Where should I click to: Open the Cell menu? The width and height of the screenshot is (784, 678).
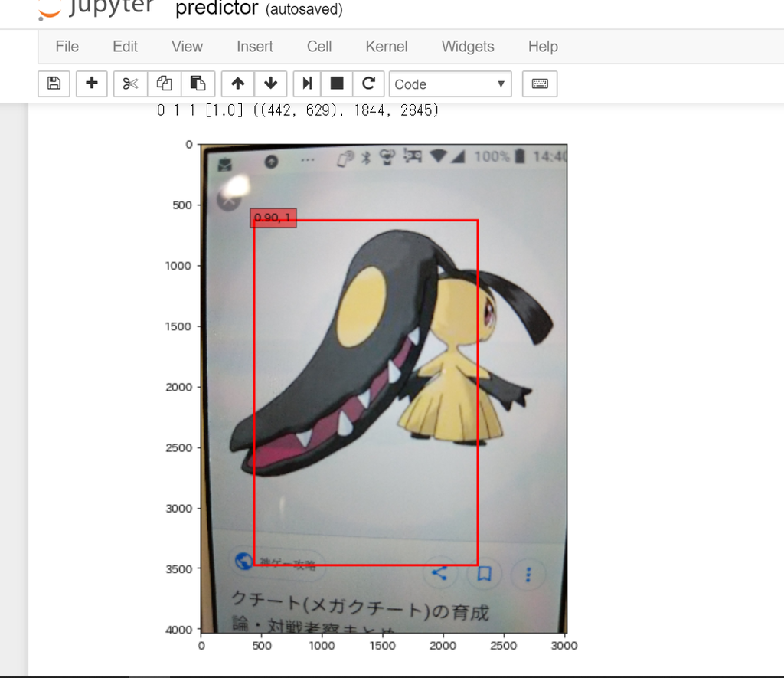point(319,47)
